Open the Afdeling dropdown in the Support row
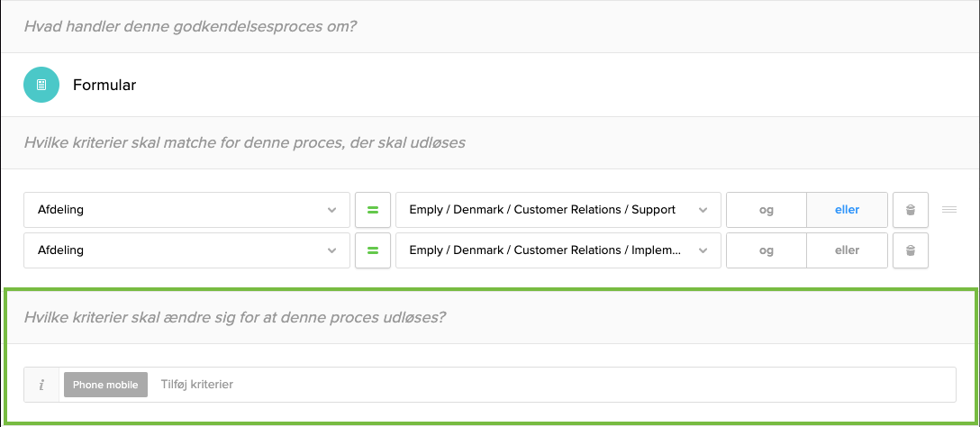980x427 pixels. [x=186, y=210]
